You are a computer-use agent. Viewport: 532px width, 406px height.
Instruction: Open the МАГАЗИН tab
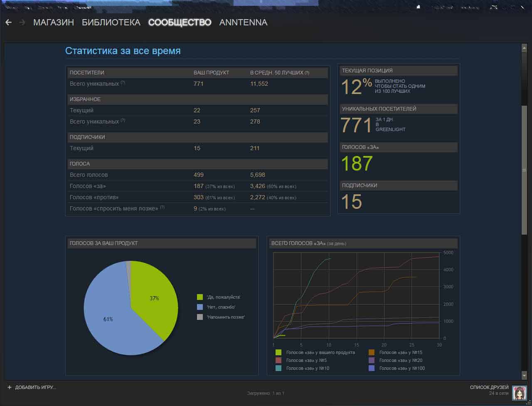54,22
